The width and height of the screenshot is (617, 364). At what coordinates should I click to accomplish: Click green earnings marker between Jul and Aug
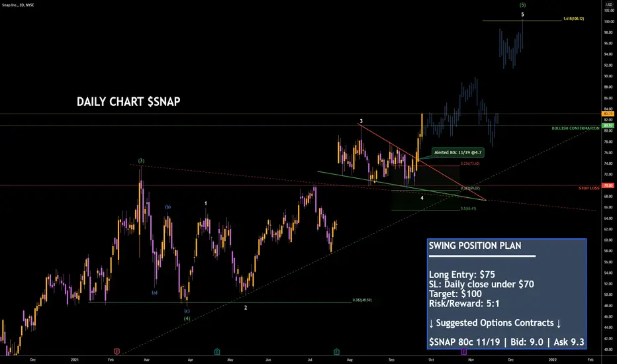(336, 351)
